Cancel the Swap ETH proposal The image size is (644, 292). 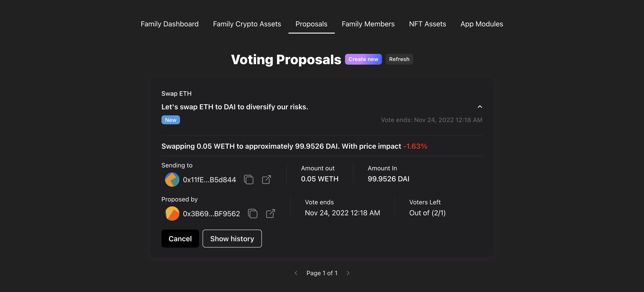(x=180, y=239)
